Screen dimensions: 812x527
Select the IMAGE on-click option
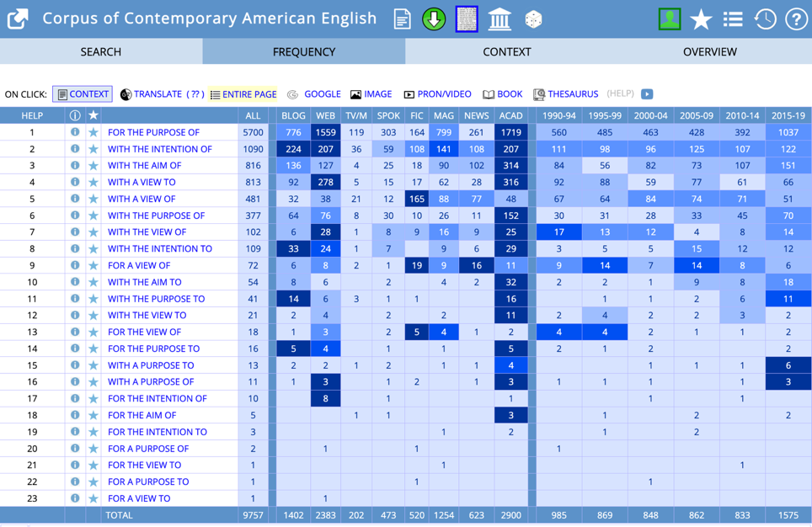[x=371, y=94]
